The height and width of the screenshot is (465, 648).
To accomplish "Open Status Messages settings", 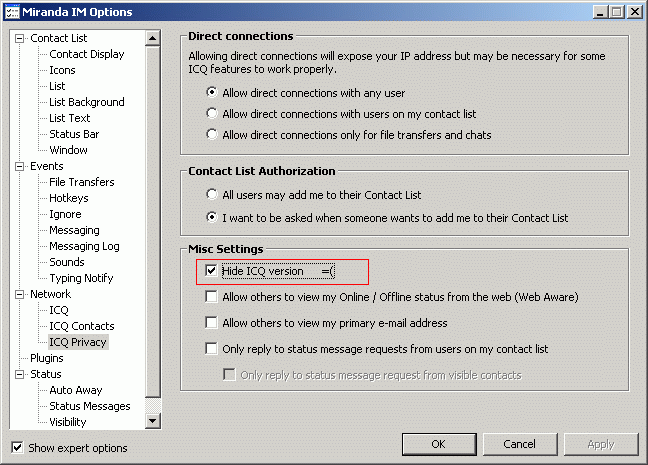I will [90, 406].
